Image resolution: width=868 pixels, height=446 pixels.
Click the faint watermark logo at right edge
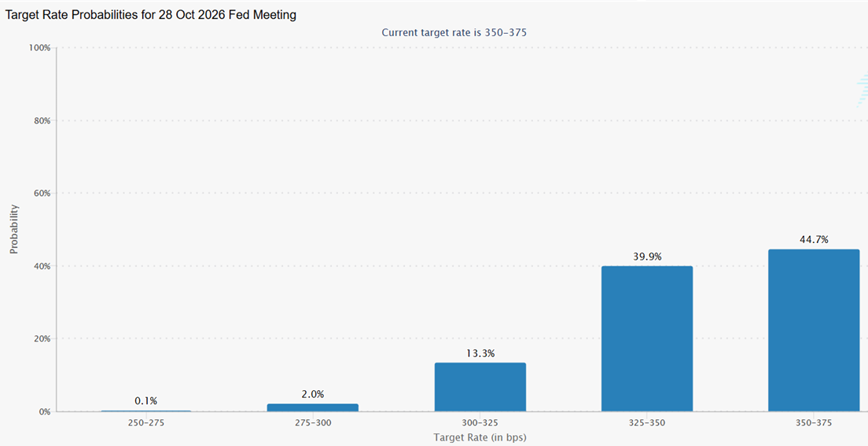862,90
